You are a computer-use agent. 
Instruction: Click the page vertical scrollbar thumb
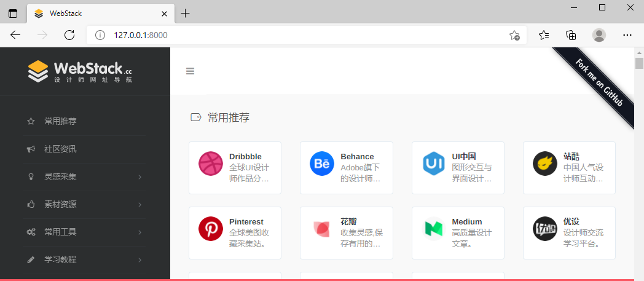click(639, 64)
